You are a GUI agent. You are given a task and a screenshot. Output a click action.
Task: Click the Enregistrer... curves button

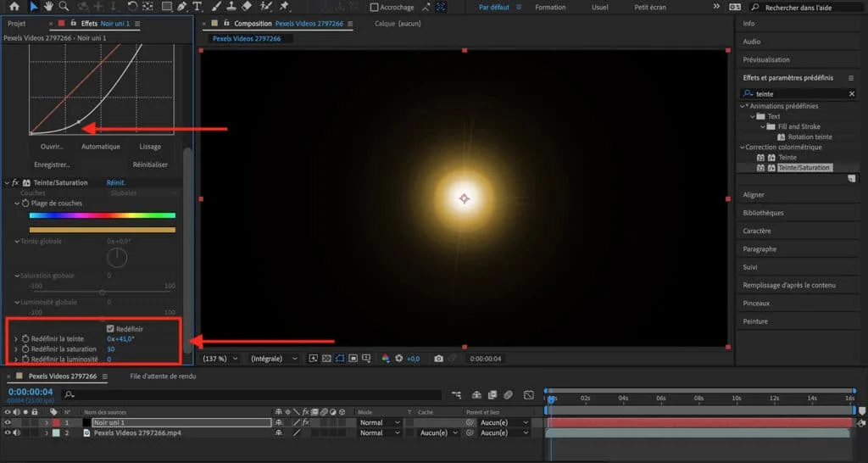52,165
